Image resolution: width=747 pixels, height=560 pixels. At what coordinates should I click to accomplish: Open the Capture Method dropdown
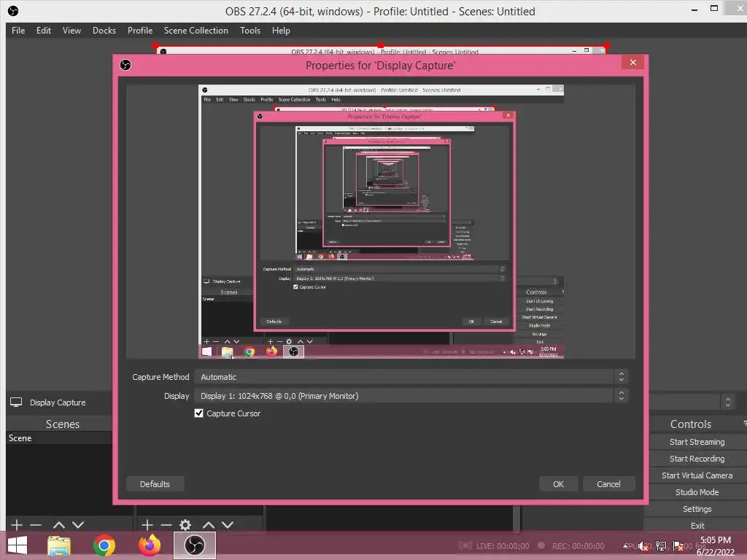pyautogui.click(x=413, y=377)
